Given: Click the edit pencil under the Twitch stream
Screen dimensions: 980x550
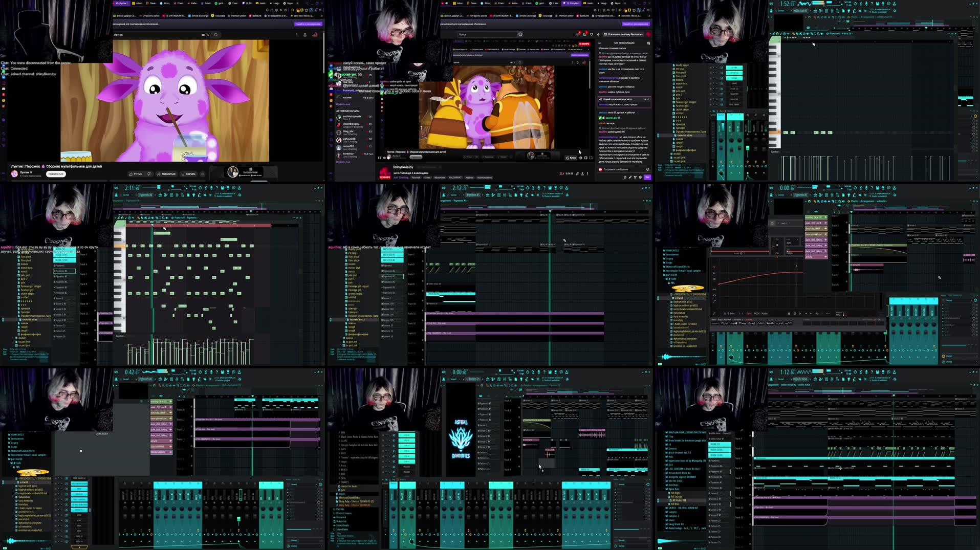Looking at the screenshot, I should pyautogui.click(x=577, y=174).
